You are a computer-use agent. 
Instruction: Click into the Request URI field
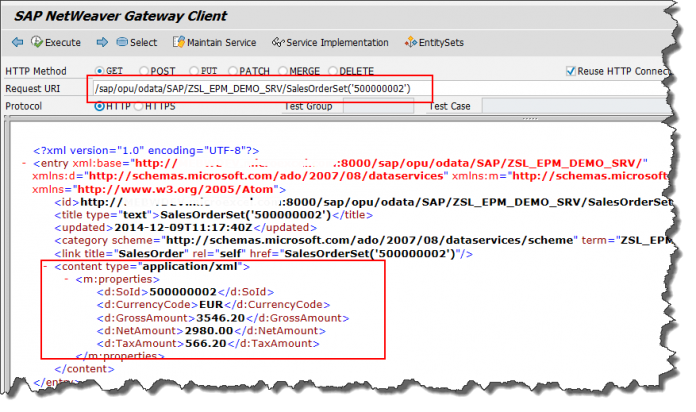[260, 89]
